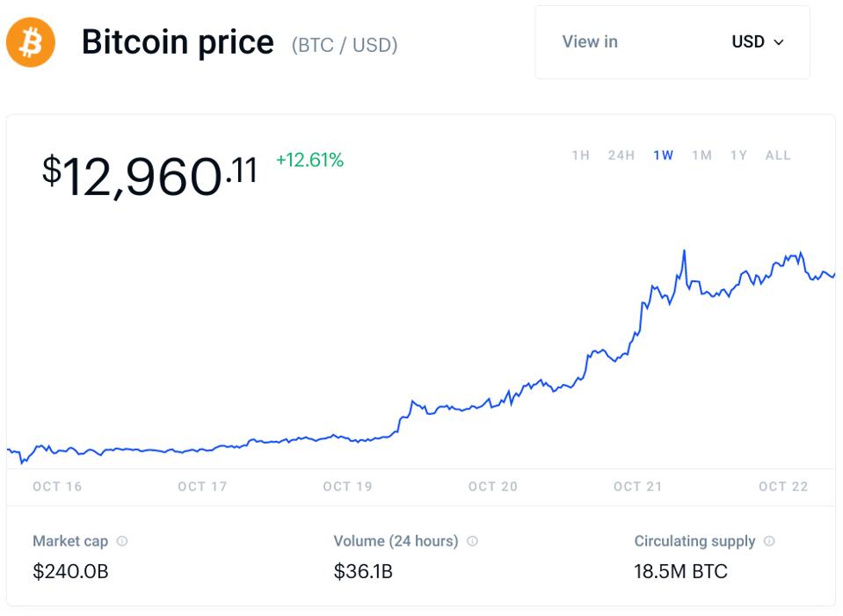Click the orange Bitcoin logo icon
843x616 pixels.
pos(31,42)
